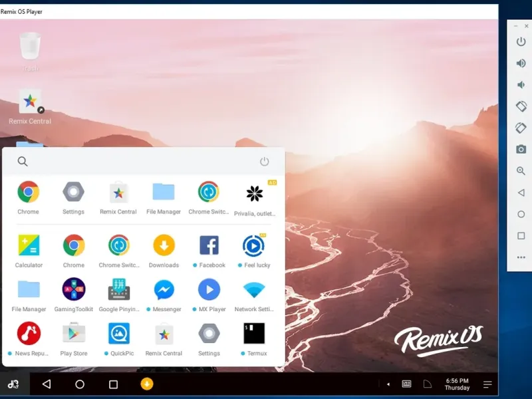This screenshot has height=399, width=532.
Task: Launch the Facebook app
Action: [x=209, y=245]
